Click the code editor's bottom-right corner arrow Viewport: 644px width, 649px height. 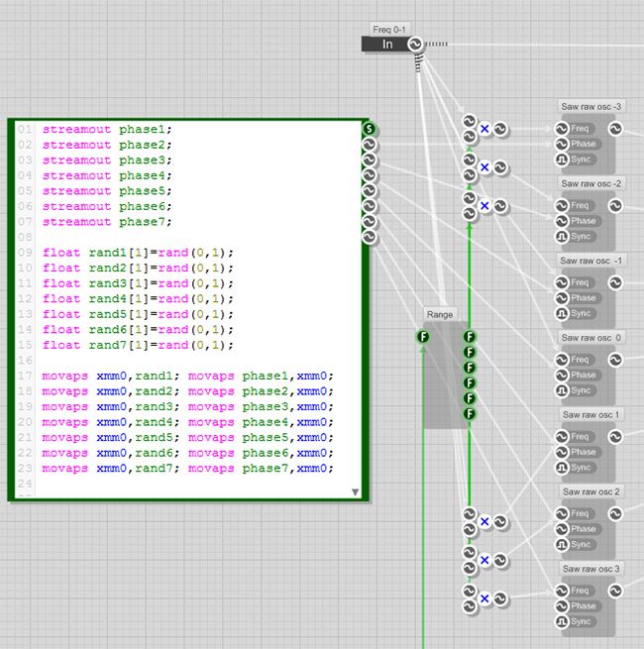(355, 491)
